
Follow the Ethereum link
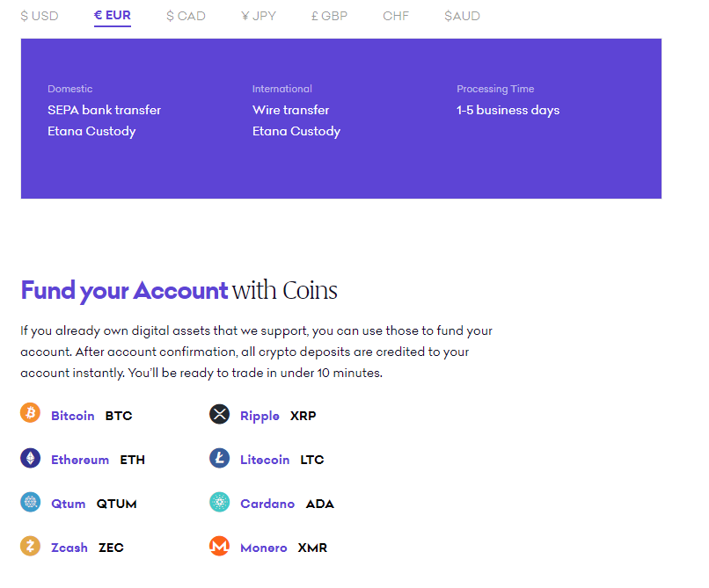(80, 460)
